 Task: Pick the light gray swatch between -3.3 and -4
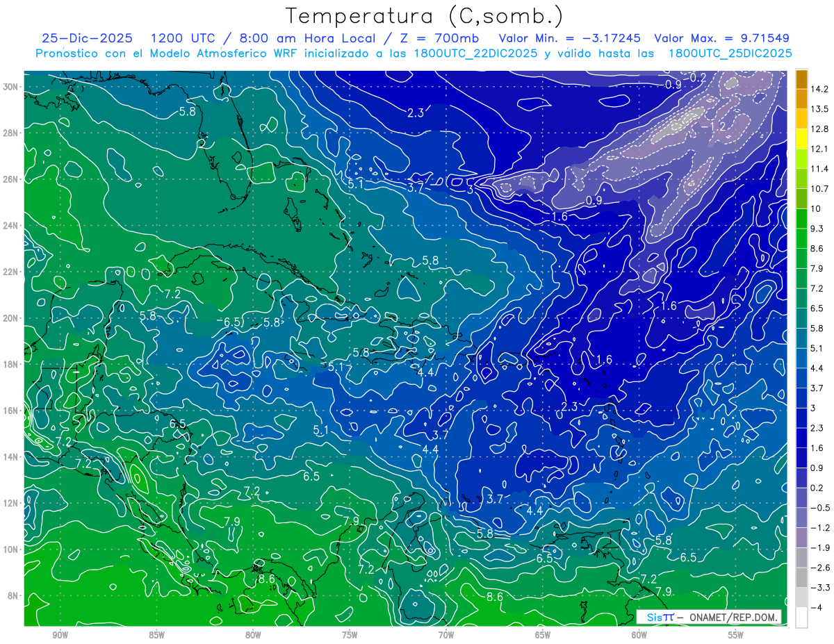(x=801, y=597)
